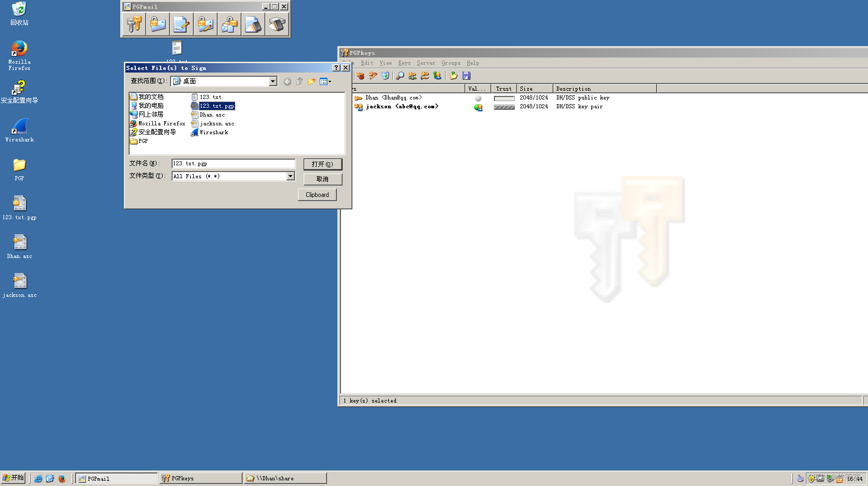
Task: Open the Edit menu in PGPkeys
Action: point(367,63)
